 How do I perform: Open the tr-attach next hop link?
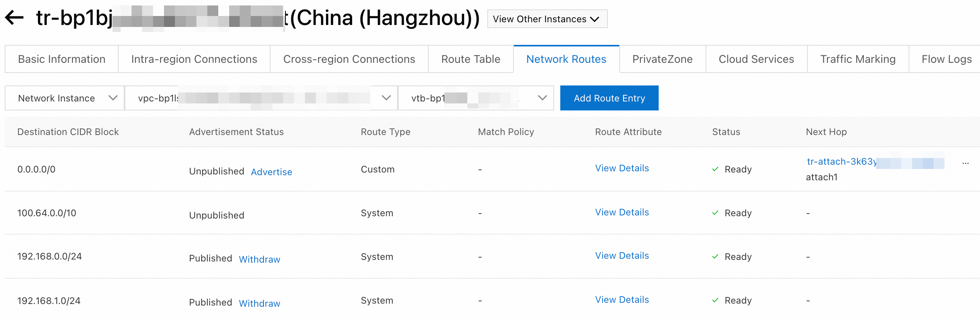tap(841, 162)
